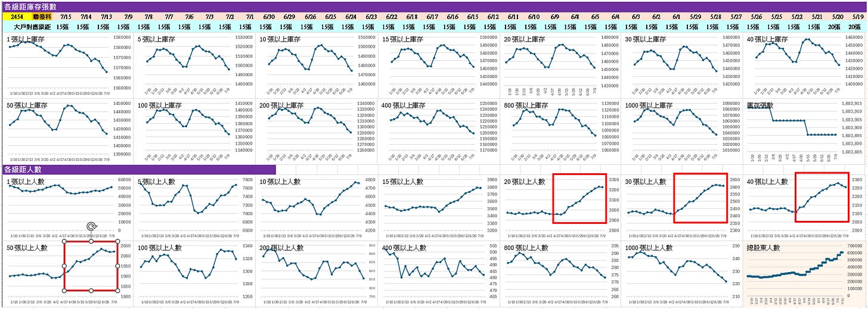The width and height of the screenshot is (868, 309).
Task: Click the 40張以上人數 chart title
Action: tap(767, 182)
